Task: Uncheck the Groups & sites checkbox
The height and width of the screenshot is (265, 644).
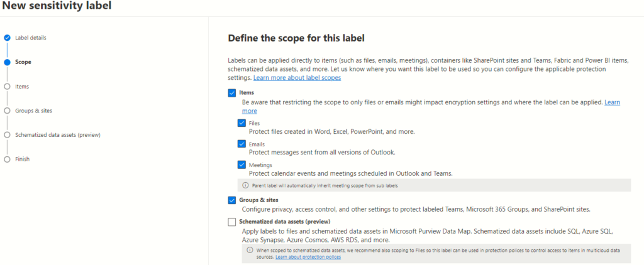Action: (x=232, y=200)
